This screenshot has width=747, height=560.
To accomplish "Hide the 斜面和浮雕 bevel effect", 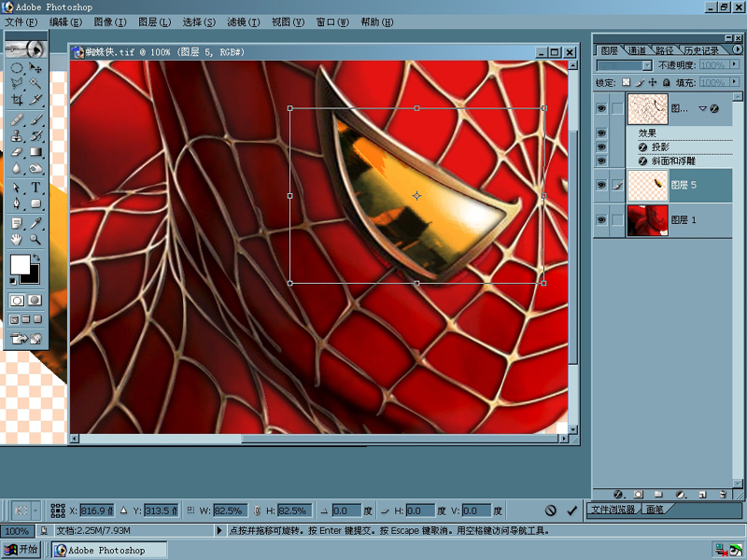I will [601, 161].
